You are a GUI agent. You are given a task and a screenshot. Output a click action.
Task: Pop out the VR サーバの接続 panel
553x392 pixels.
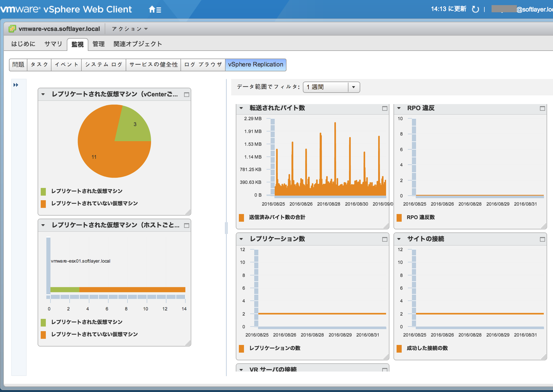click(385, 369)
